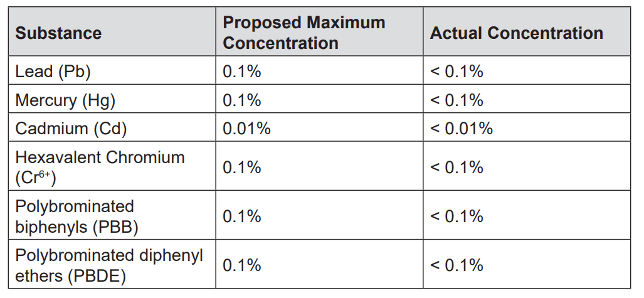Image resolution: width=644 pixels, height=298 pixels.
Task: Select Hexavalent Chromium's actual concentration value
Action: (x=457, y=168)
